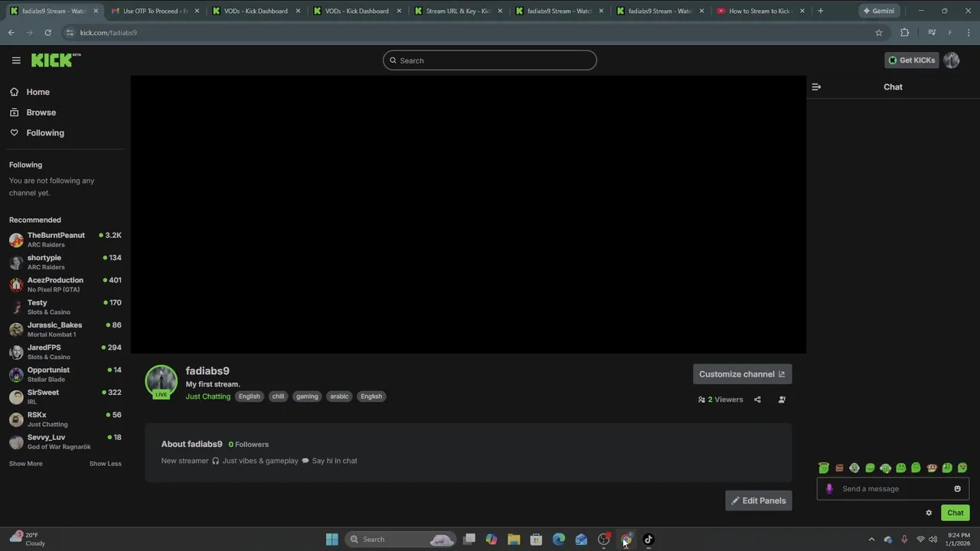This screenshot has height=551, width=980.
Task: Open the user avatar menu
Action: pyautogui.click(x=952, y=60)
